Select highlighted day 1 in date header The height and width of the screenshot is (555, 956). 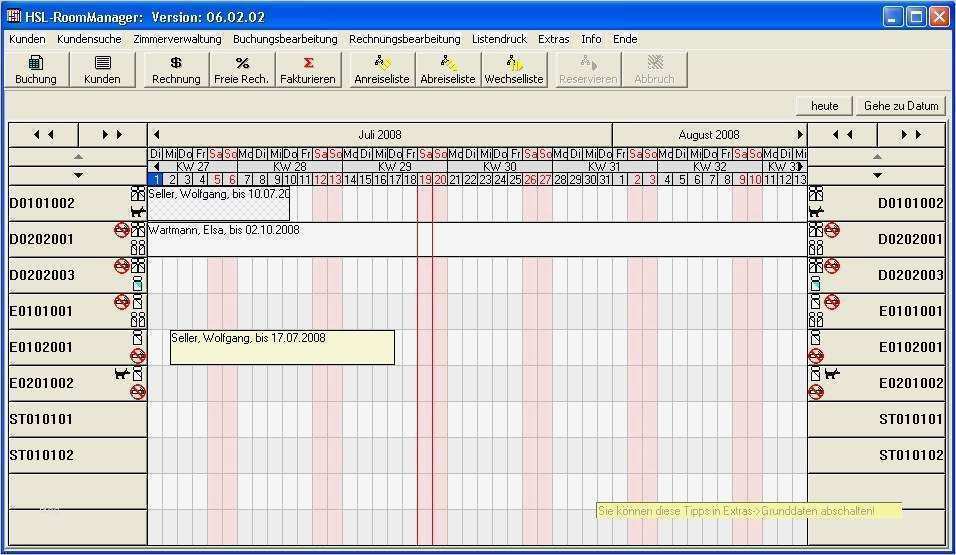(x=156, y=179)
